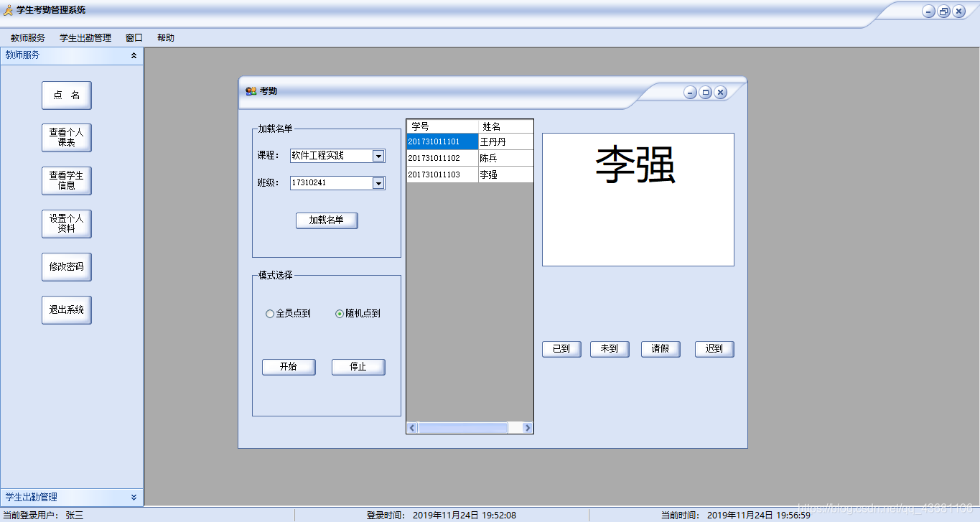This screenshot has height=522, width=980.
Task: Click the 停止 button
Action: (358, 367)
